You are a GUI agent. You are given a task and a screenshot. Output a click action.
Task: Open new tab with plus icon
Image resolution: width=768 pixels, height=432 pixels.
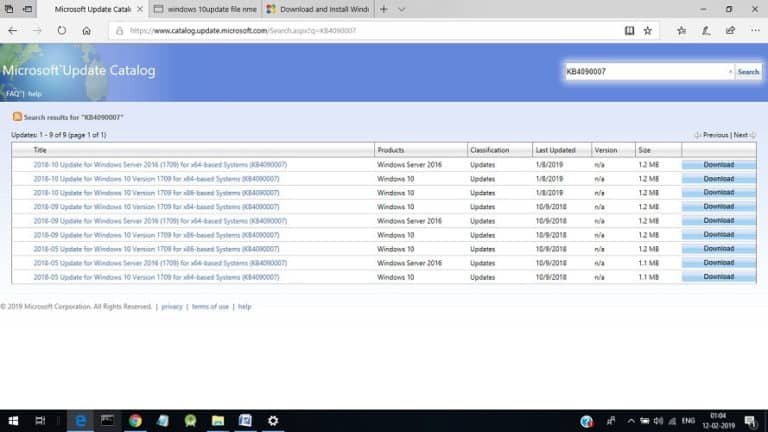pos(383,9)
